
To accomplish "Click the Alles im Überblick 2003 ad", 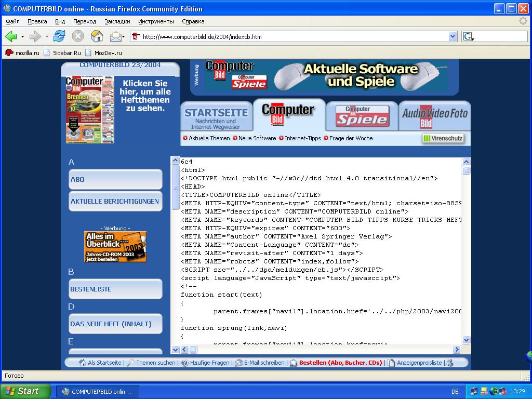I will (x=115, y=247).
